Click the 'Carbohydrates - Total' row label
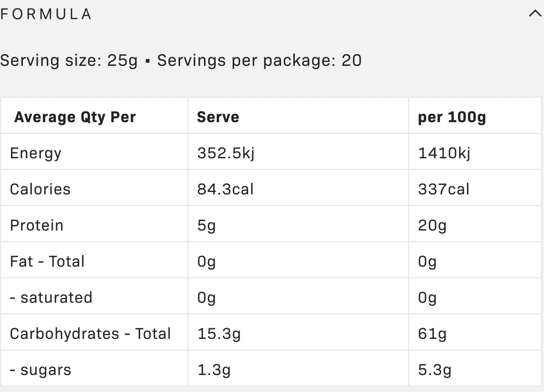Viewport: 544px width, 392px height. pyautogui.click(x=90, y=334)
